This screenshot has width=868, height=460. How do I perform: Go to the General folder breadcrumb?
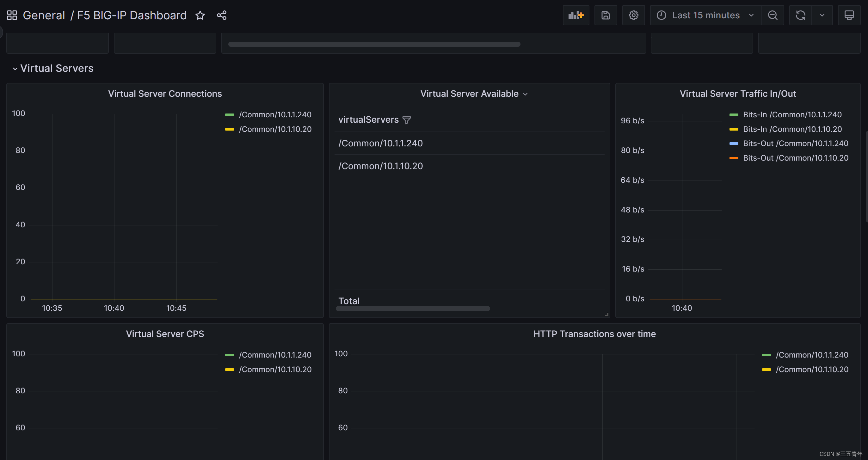tap(44, 15)
